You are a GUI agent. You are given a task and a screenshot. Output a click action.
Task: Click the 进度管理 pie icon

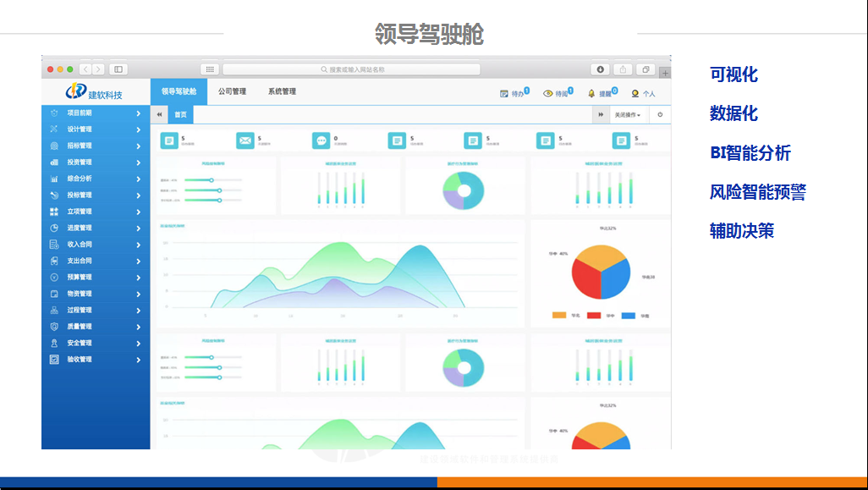[x=54, y=228]
